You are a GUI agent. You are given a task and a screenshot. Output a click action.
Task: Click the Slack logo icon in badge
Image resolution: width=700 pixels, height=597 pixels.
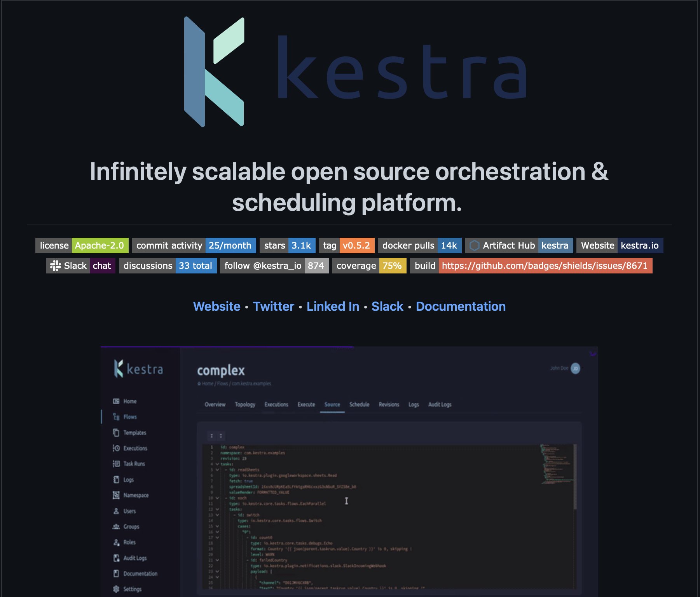[x=56, y=266]
